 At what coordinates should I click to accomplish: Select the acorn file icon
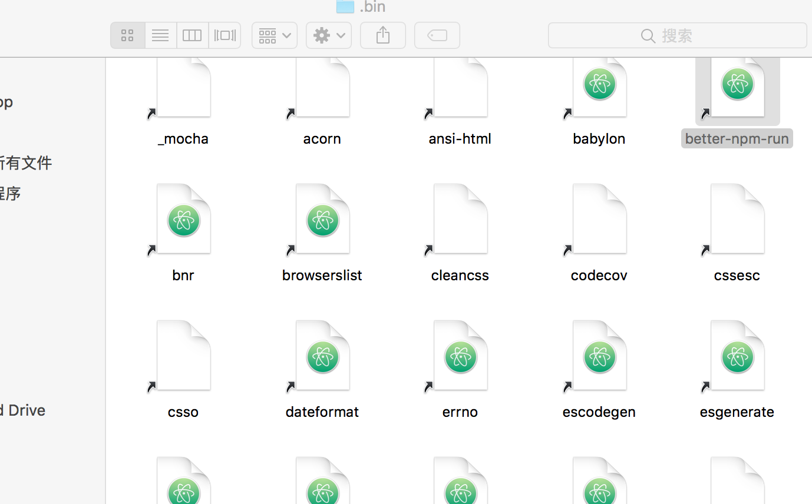(x=322, y=88)
